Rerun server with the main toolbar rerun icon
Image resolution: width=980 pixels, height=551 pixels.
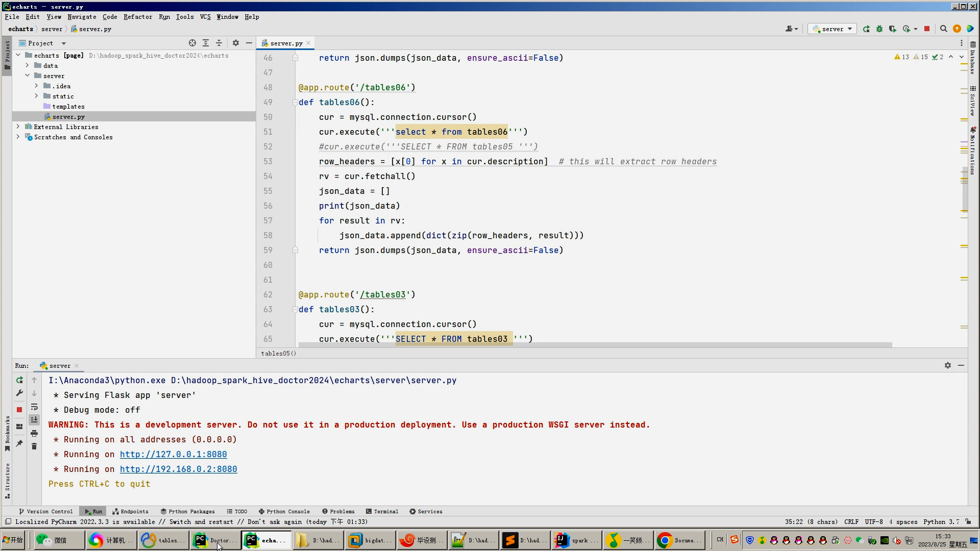866,29
